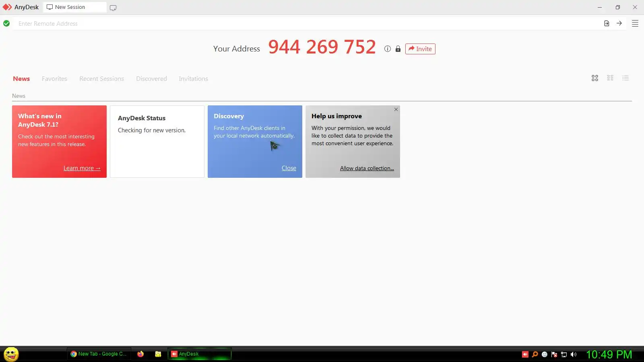Screen dimensions: 644x362
Task: Click the lock icon beside the address
Action: (398, 49)
